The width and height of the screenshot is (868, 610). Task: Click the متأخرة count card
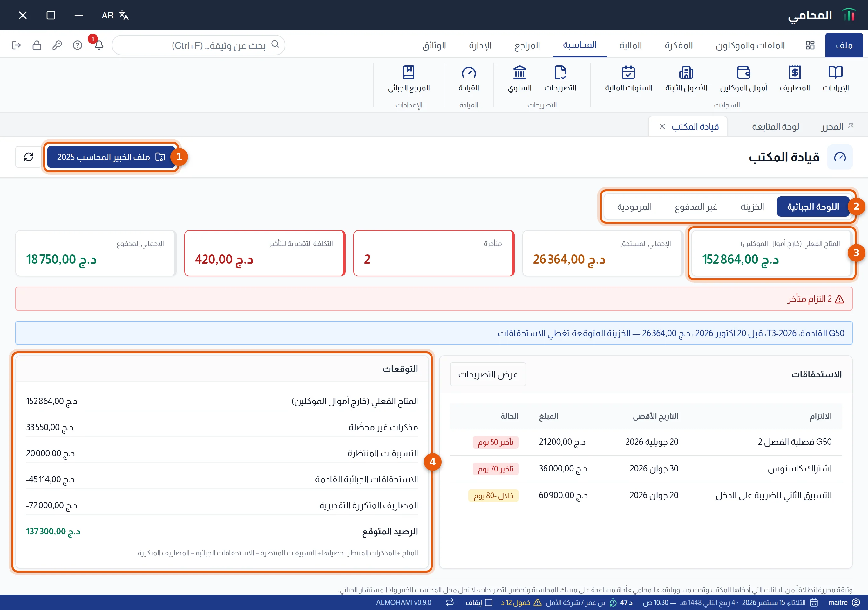pyautogui.click(x=434, y=253)
